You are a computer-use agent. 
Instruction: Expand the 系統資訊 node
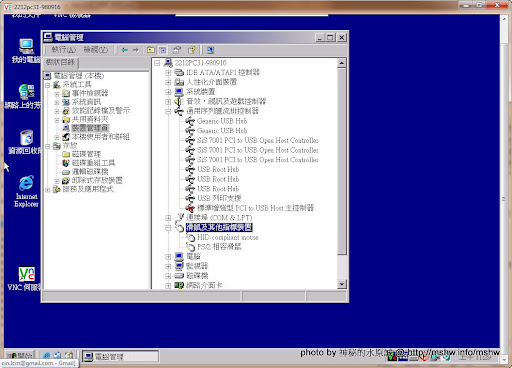pos(57,103)
